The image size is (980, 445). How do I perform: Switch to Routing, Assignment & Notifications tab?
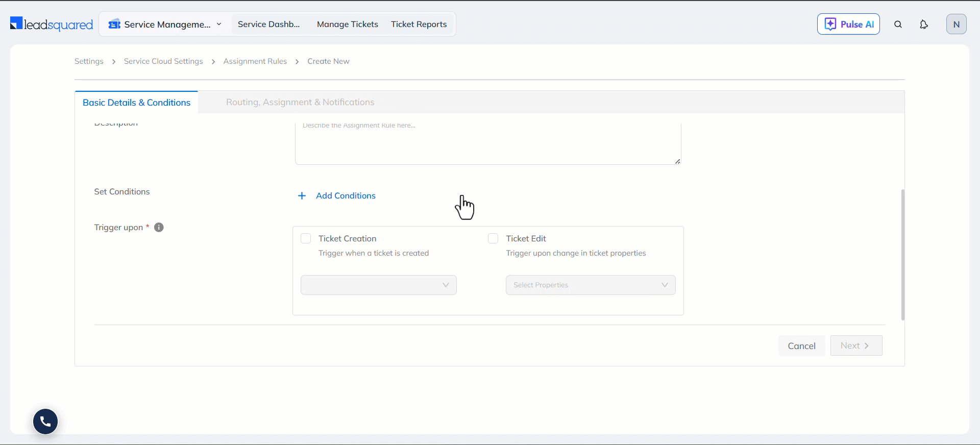coord(300,103)
